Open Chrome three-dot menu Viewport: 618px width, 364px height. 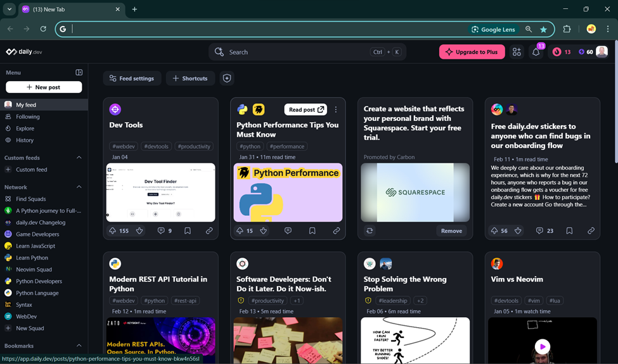(x=608, y=29)
